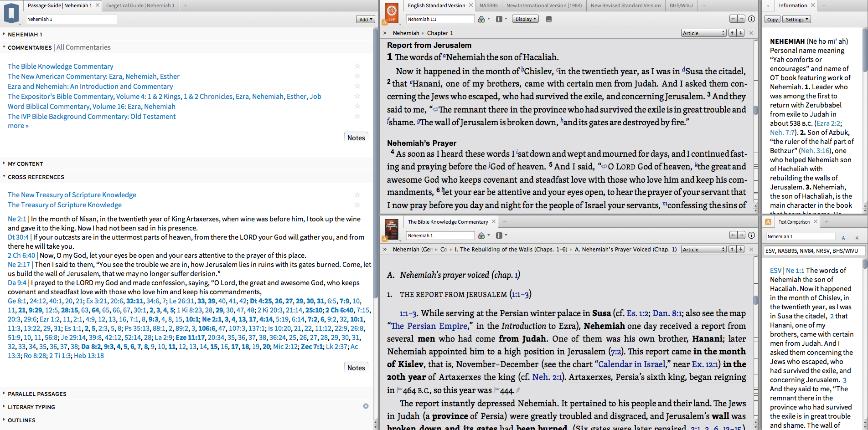Click the Passage Guide reference box
This screenshot has width=868, height=430.
click(x=71, y=19)
